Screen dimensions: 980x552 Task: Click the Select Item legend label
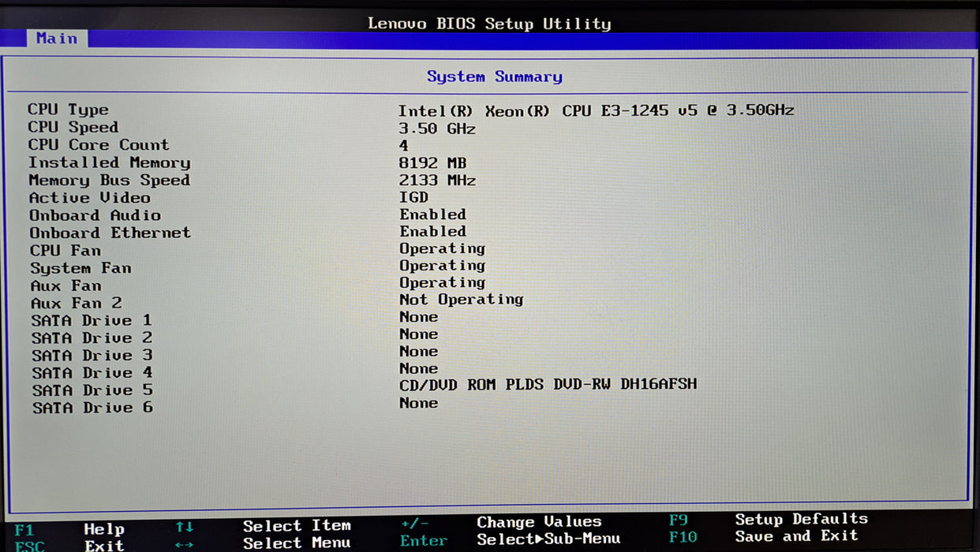[x=297, y=526]
